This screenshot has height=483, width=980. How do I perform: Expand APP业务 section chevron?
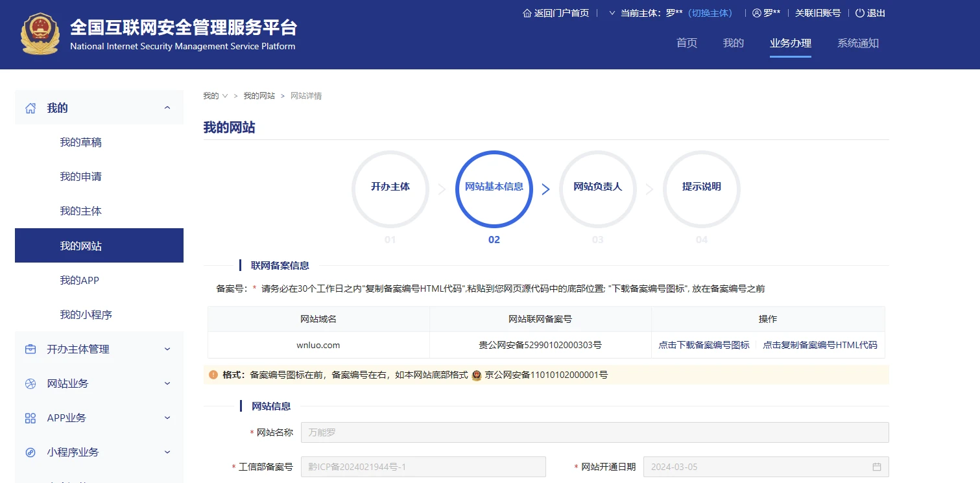click(167, 418)
